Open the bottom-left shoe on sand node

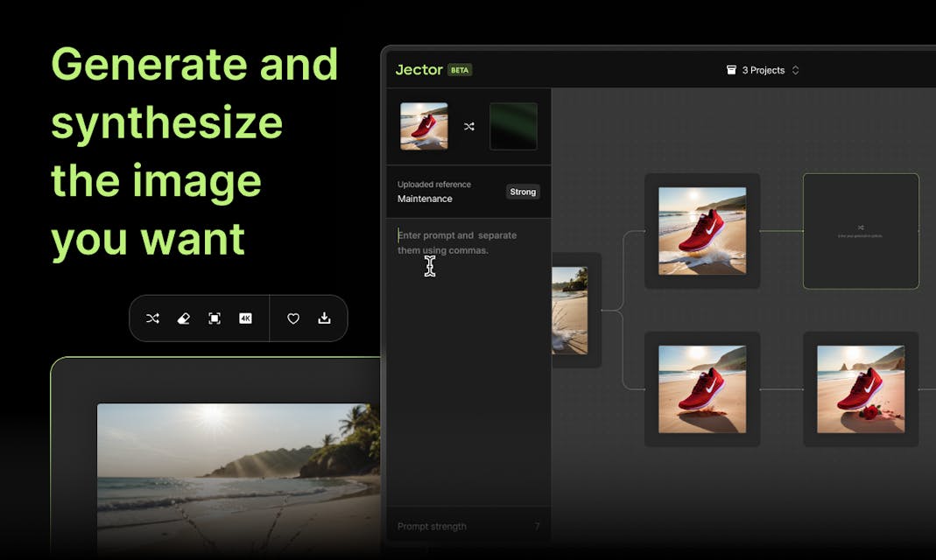(x=702, y=388)
